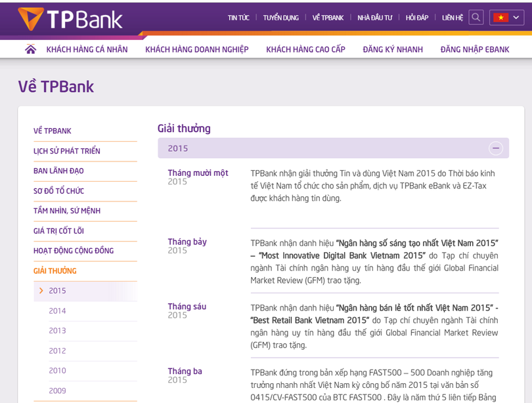Open Khách Hàng Cao Cấp section
The image size is (532, 403).
(305, 49)
